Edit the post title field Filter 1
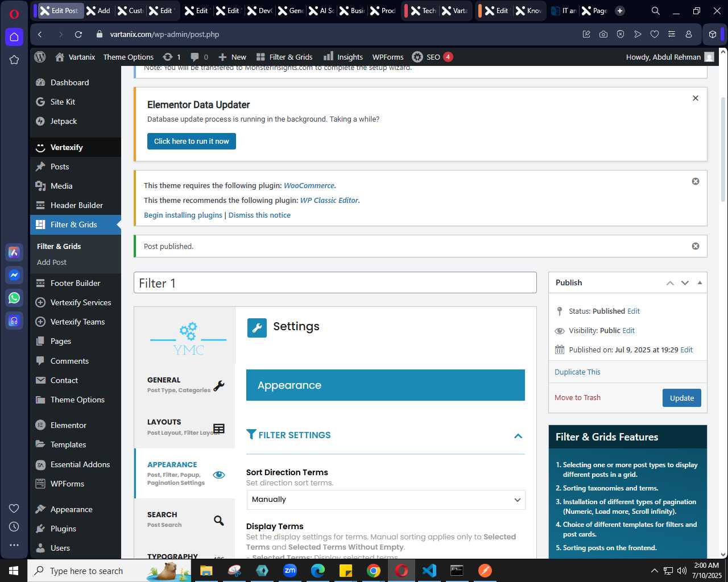This screenshot has height=582, width=728. 335,282
